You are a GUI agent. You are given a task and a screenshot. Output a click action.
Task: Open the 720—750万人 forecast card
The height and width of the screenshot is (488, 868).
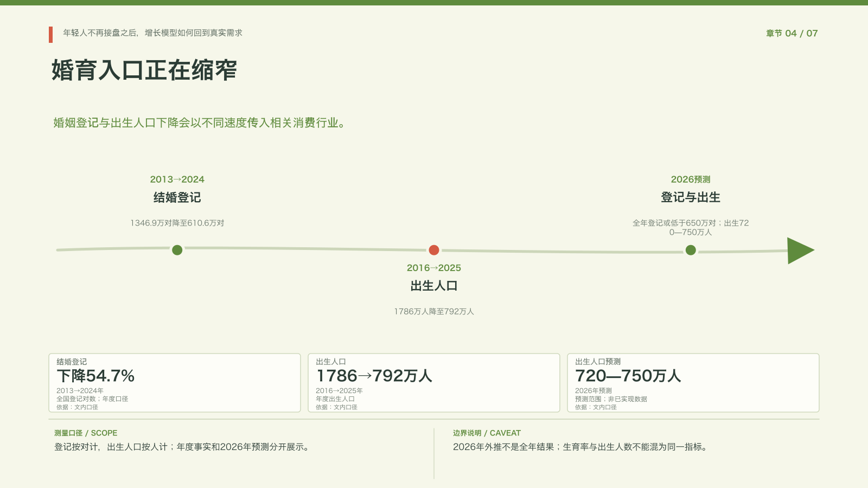pos(693,383)
